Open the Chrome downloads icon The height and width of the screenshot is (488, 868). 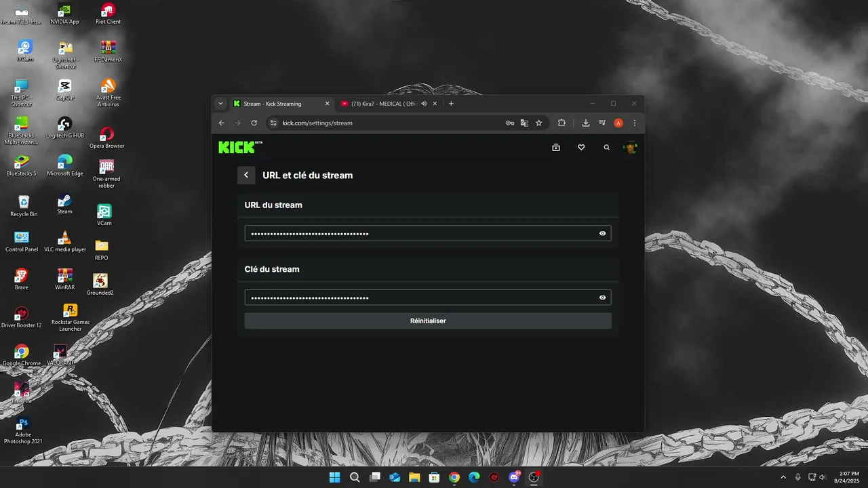point(586,123)
